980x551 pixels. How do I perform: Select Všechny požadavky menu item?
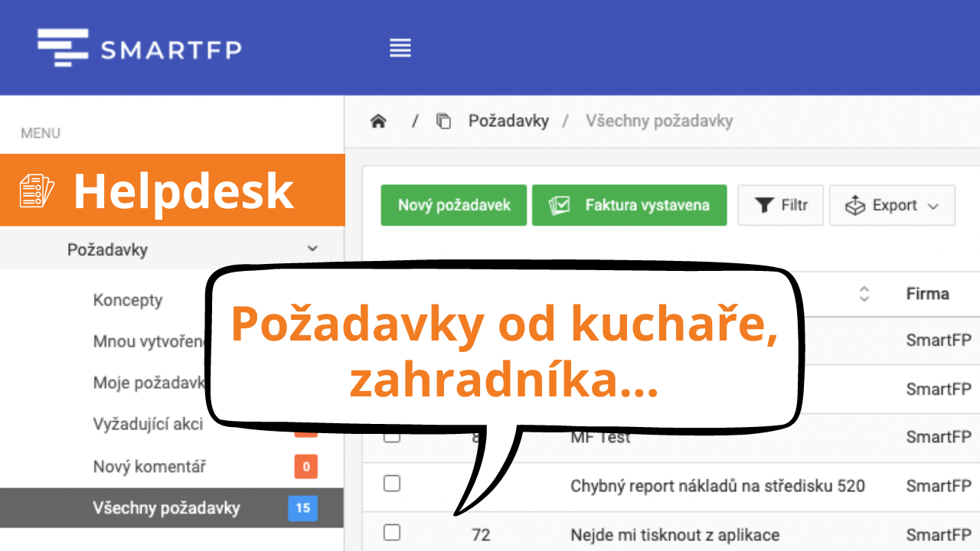pyautogui.click(x=166, y=508)
